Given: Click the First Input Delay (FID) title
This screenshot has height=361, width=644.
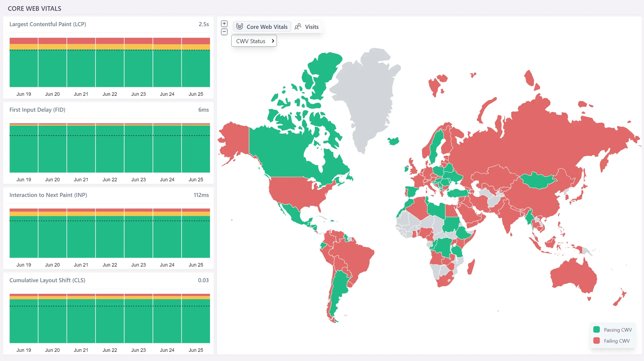Looking at the screenshot, I should click(x=37, y=110).
